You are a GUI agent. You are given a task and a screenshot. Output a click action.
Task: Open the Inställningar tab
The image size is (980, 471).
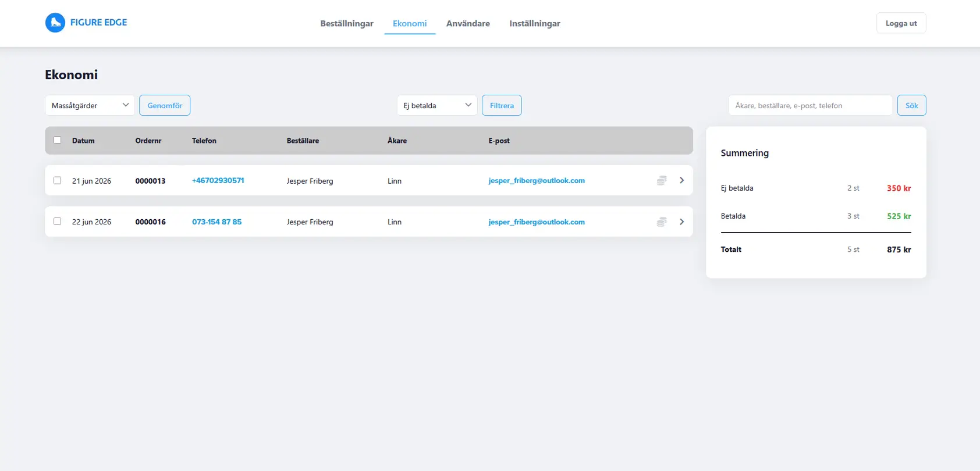click(535, 23)
